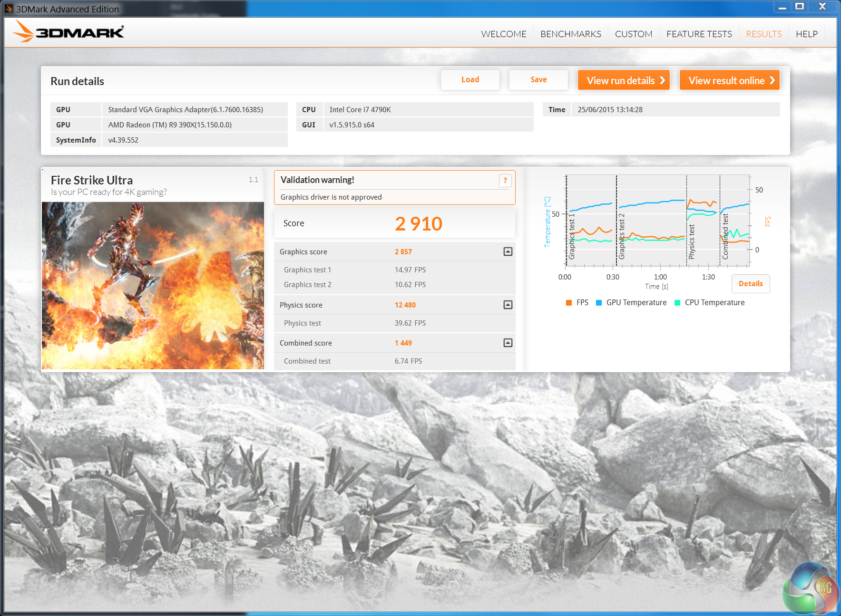Open the Help tab
The height and width of the screenshot is (616, 841).
tap(806, 34)
